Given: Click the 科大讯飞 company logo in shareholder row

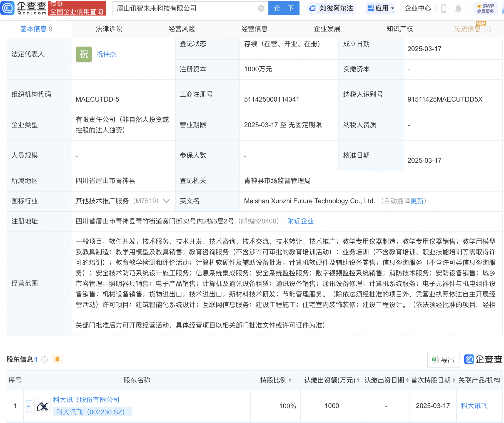Looking at the screenshot, I should [43, 406].
